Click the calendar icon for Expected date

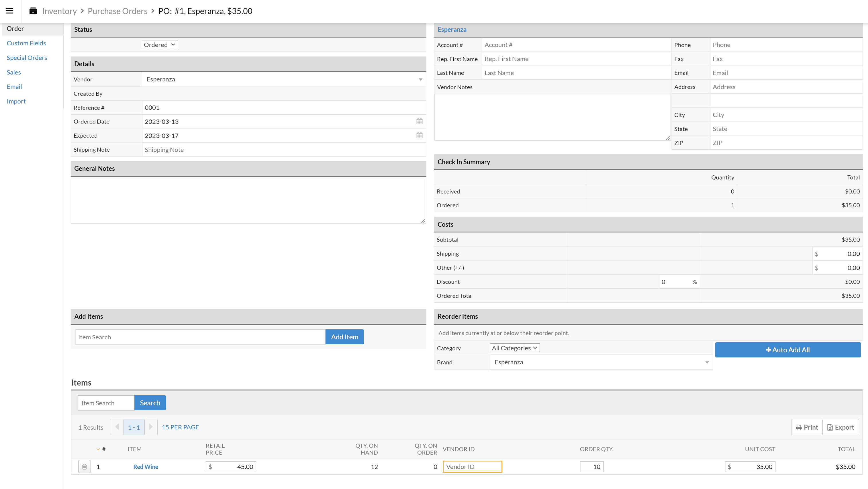click(419, 135)
